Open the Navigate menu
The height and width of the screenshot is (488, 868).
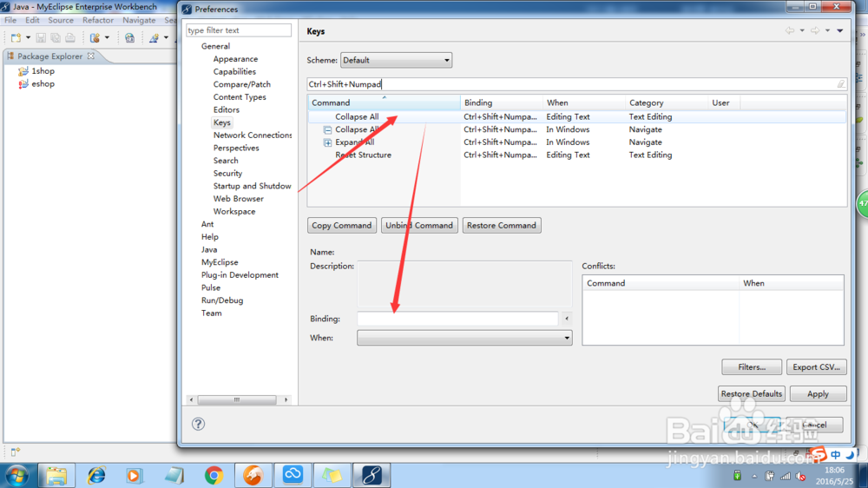[139, 20]
